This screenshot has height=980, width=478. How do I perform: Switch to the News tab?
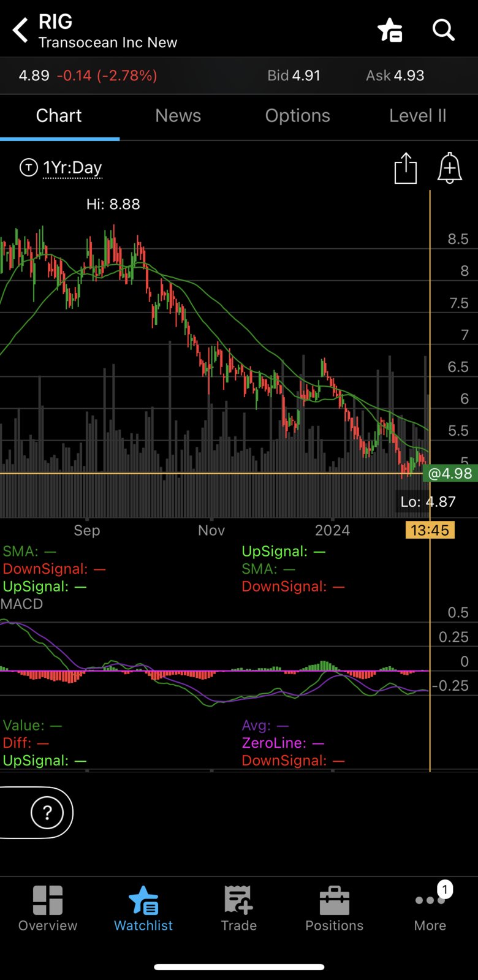click(178, 116)
